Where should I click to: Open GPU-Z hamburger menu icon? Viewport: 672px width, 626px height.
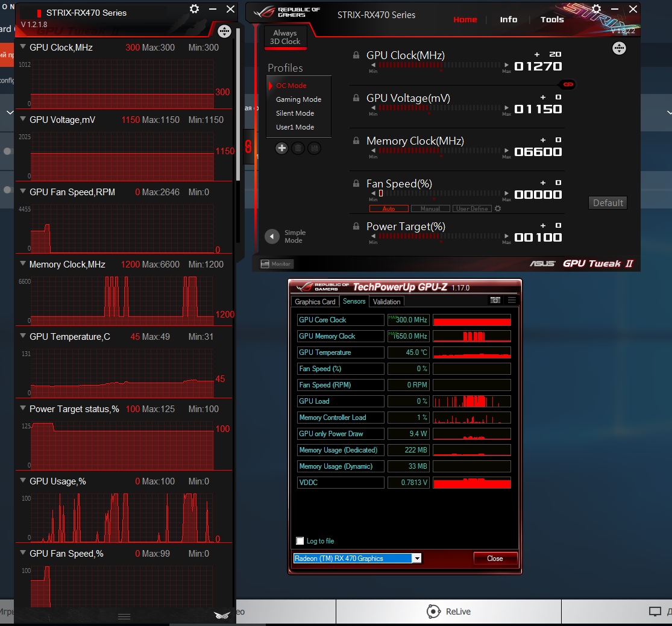[x=512, y=301]
